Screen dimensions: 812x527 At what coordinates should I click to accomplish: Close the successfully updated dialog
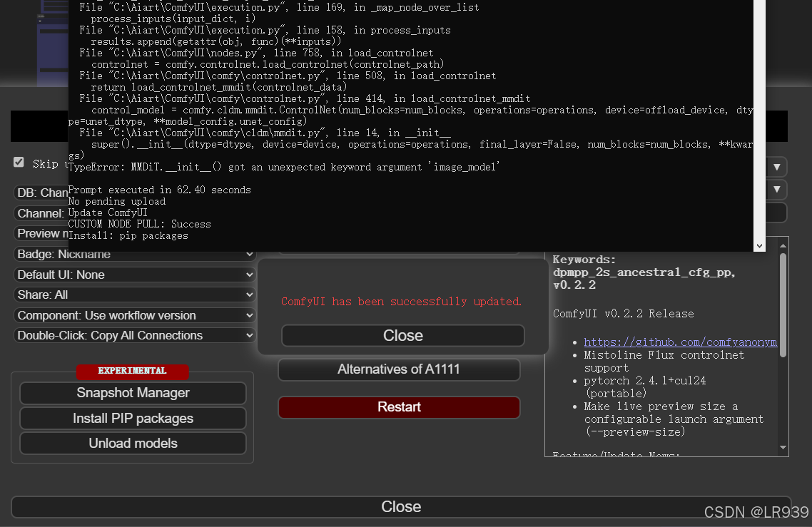[403, 335]
